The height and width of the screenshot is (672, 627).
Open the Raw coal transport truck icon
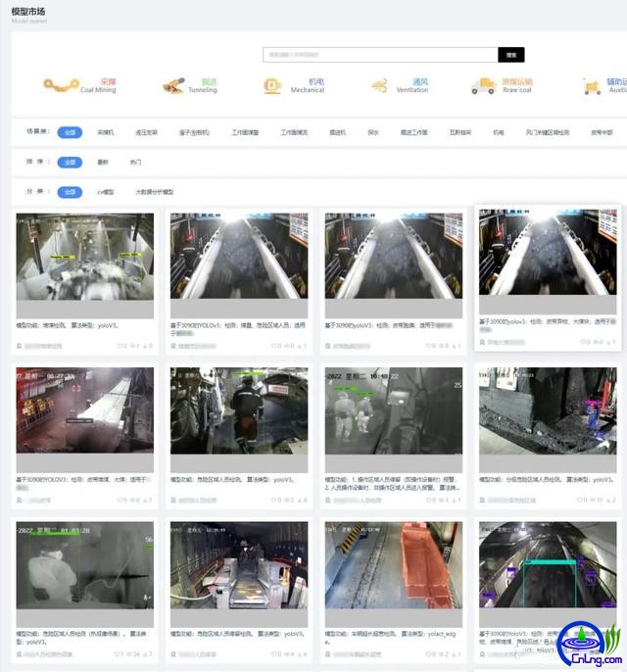pyautogui.click(x=483, y=86)
